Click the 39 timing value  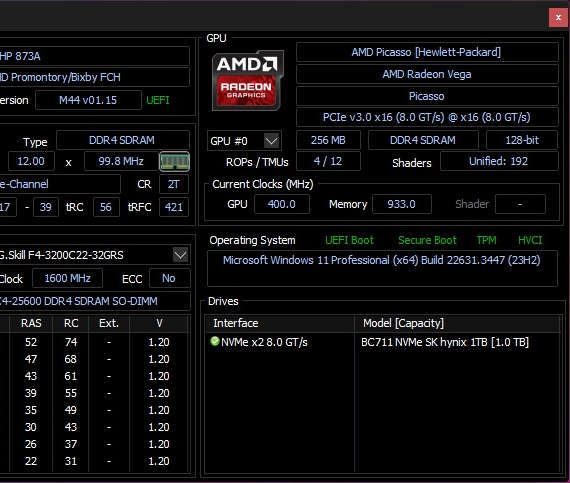[x=46, y=207]
